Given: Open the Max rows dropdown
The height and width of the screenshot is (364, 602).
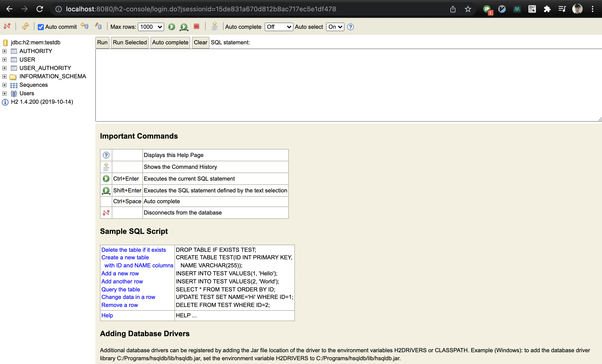Looking at the screenshot, I should coord(151,27).
